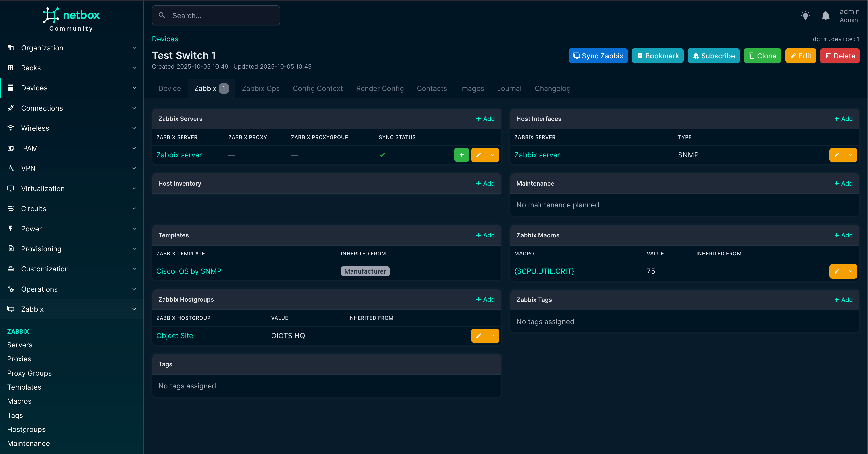868x454 pixels.
Task: Add a new Zabbix Server entry
Action: click(485, 119)
